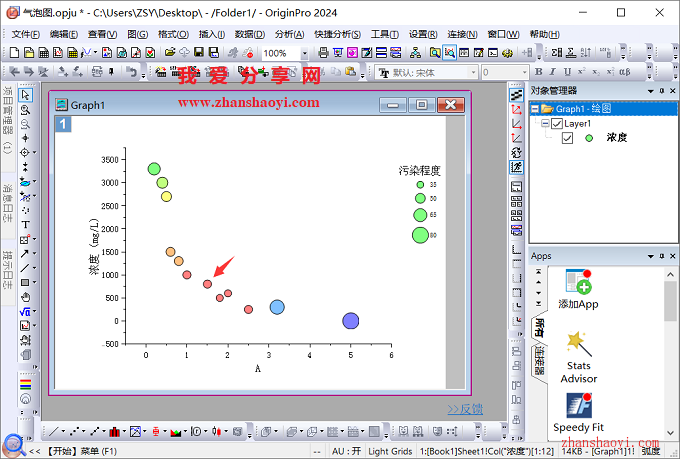This screenshot has width=680, height=459.
Task: Create a new project with the blank page icon
Action: coord(14,53)
